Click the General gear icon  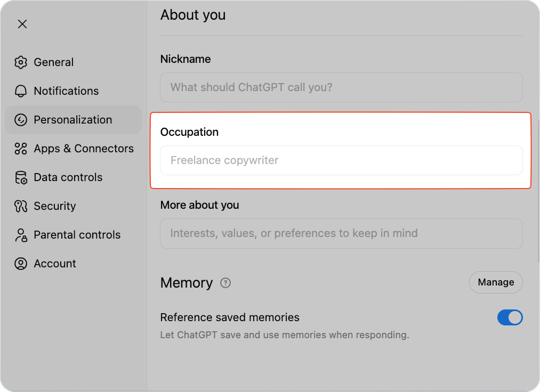21,62
